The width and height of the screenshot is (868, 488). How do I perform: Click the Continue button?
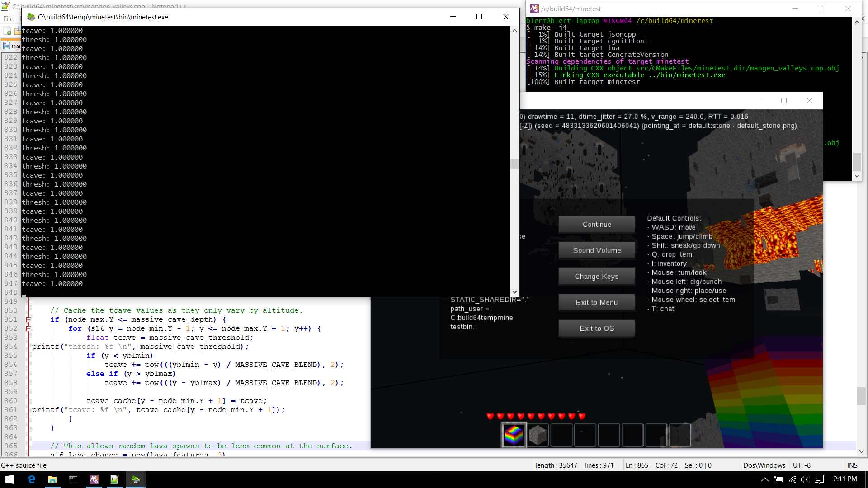pyautogui.click(x=596, y=225)
